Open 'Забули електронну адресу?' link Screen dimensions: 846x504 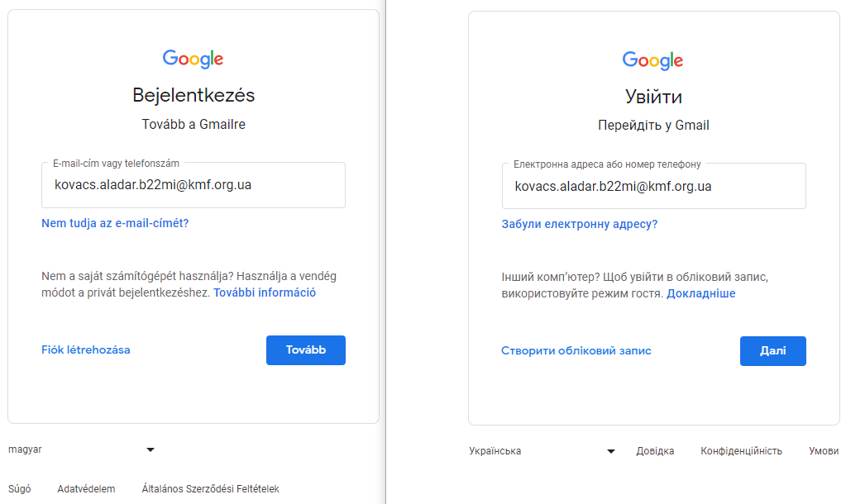579,224
